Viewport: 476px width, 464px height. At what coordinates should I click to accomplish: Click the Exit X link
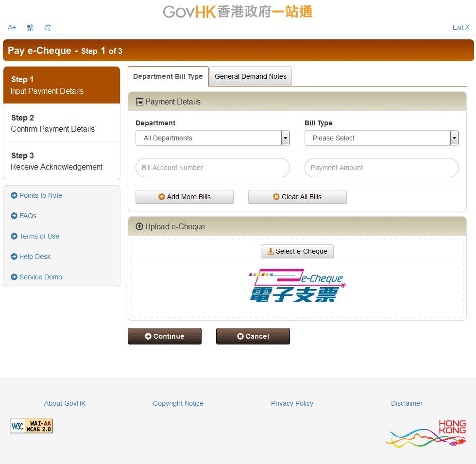click(460, 27)
